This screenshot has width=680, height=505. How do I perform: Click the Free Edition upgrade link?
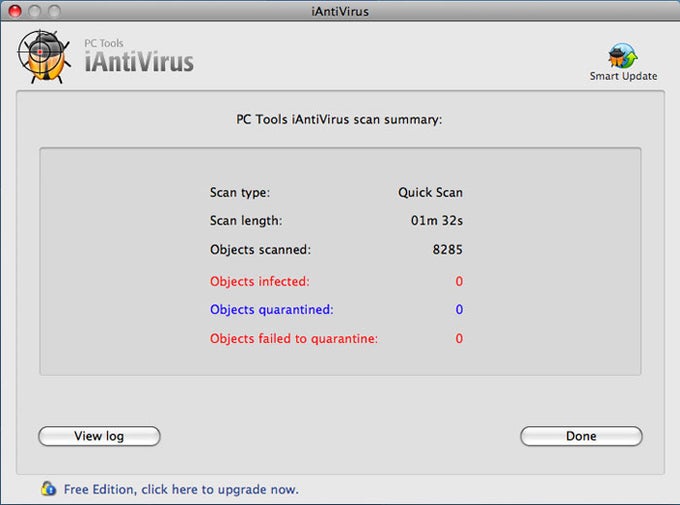pyautogui.click(x=181, y=489)
